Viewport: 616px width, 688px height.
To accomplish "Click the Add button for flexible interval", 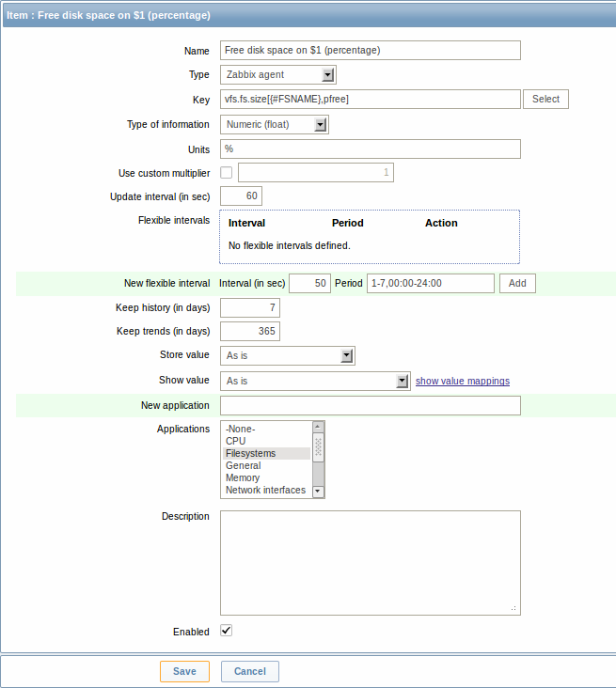I will click(517, 284).
